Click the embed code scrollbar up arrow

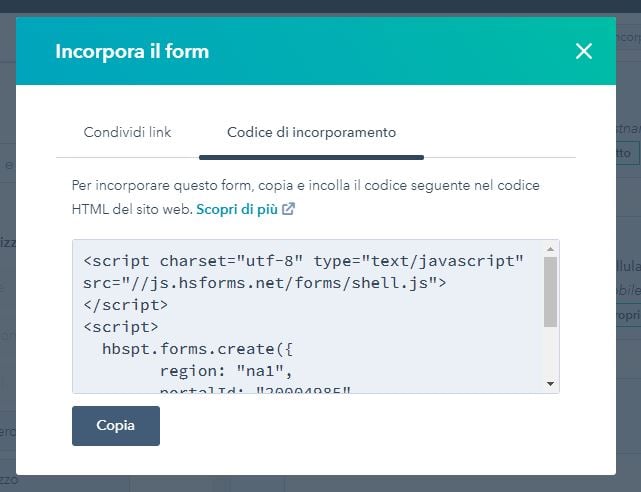[x=550, y=249]
